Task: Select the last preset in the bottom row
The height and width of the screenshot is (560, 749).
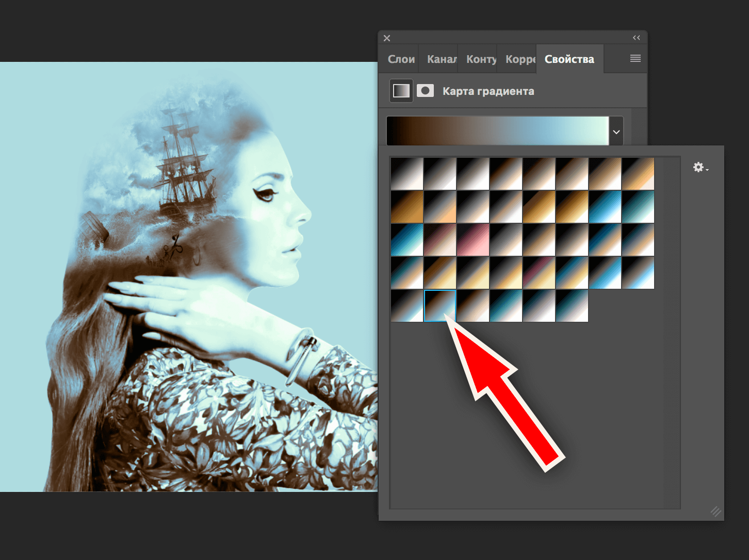Action: pyautogui.click(x=572, y=306)
